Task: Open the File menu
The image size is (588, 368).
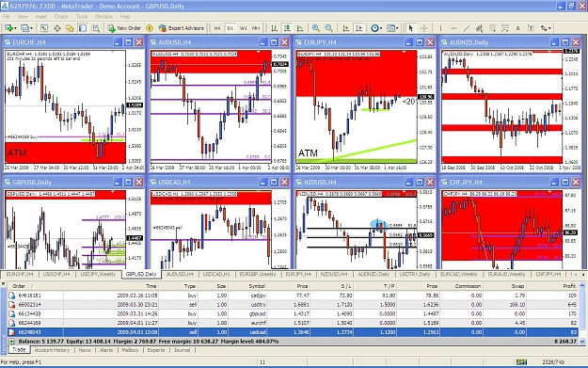Action: coord(6,17)
